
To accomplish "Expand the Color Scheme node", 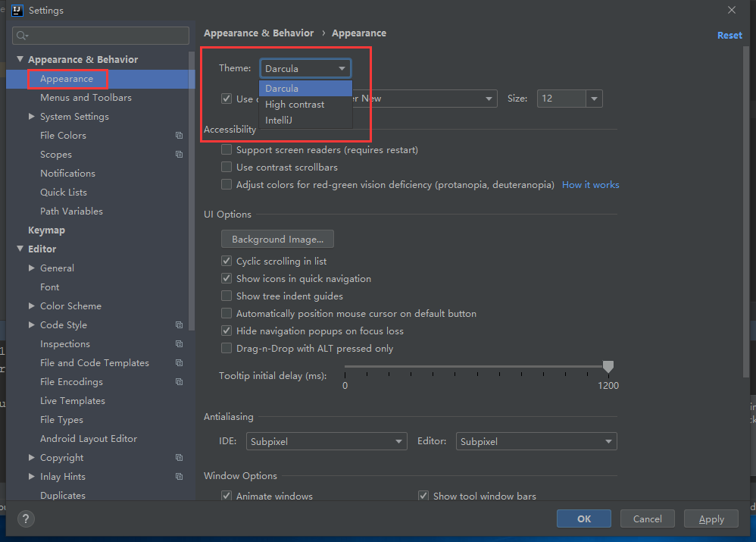I will 31,305.
